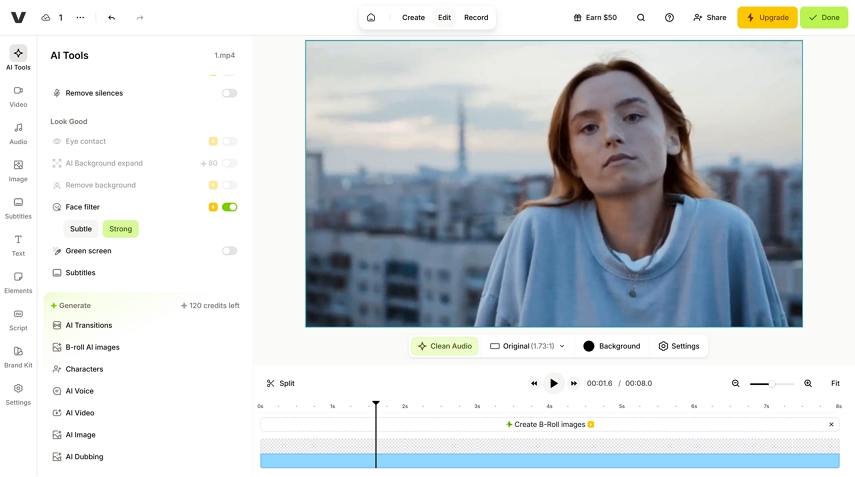Click Fit to fit the timeline

[x=835, y=383]
